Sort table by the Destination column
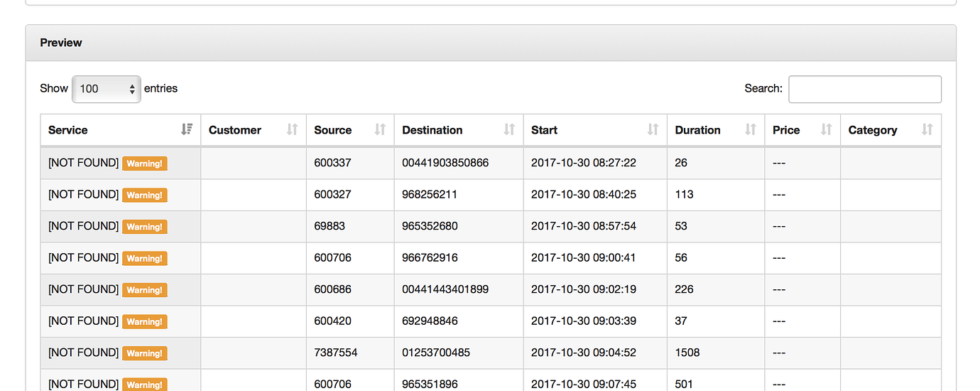The width and height of the screenshot is (980, 391). [x=459, y=130]
